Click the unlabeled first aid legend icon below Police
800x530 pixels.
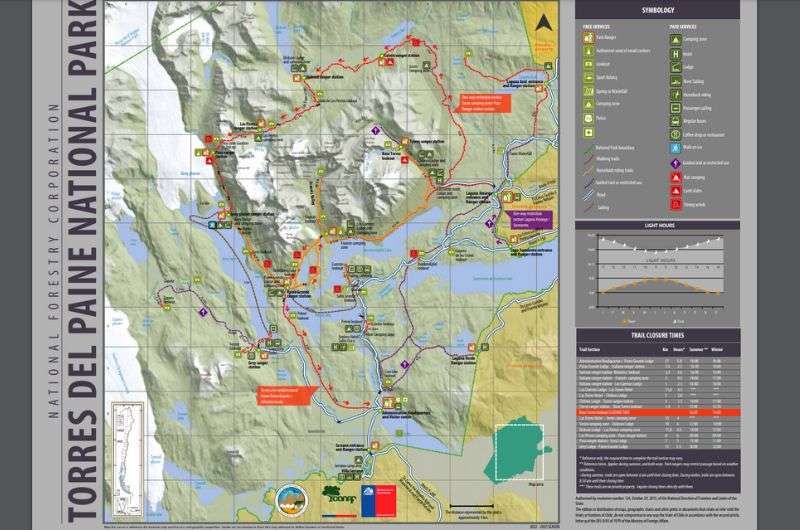click(x=589, y=132)
